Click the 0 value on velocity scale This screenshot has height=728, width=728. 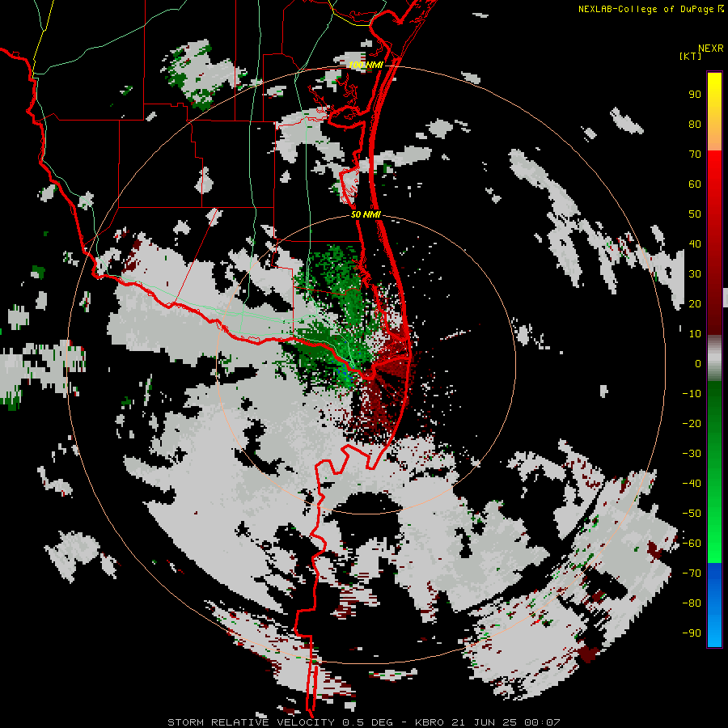tap(698, 364)
